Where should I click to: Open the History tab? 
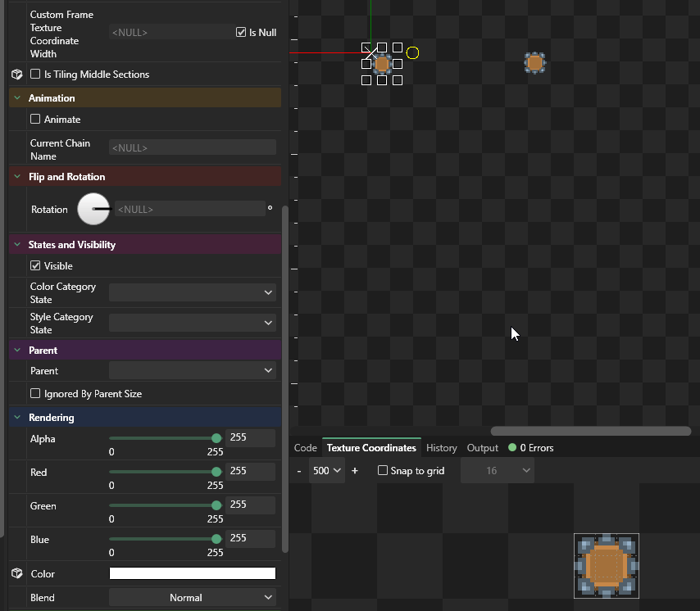[441, 448]
